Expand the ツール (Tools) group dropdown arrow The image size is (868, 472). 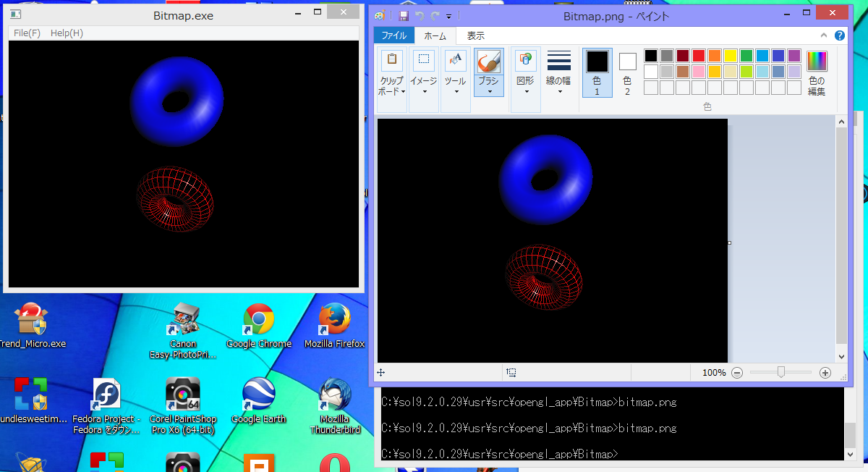455,91
